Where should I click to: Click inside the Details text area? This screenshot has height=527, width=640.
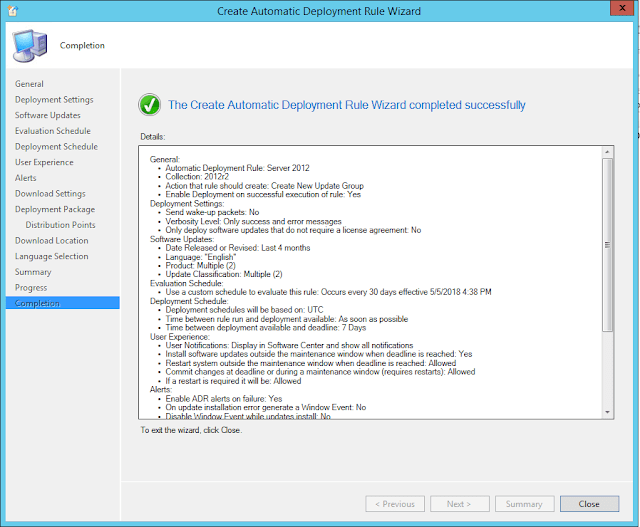click(370, 282)
